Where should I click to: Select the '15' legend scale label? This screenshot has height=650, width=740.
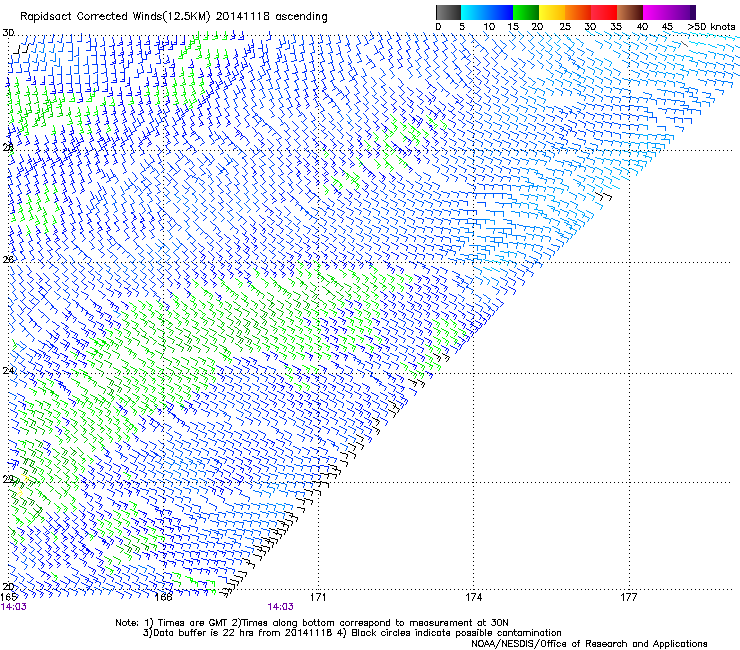pyautogui.click(x=513, y=27)
